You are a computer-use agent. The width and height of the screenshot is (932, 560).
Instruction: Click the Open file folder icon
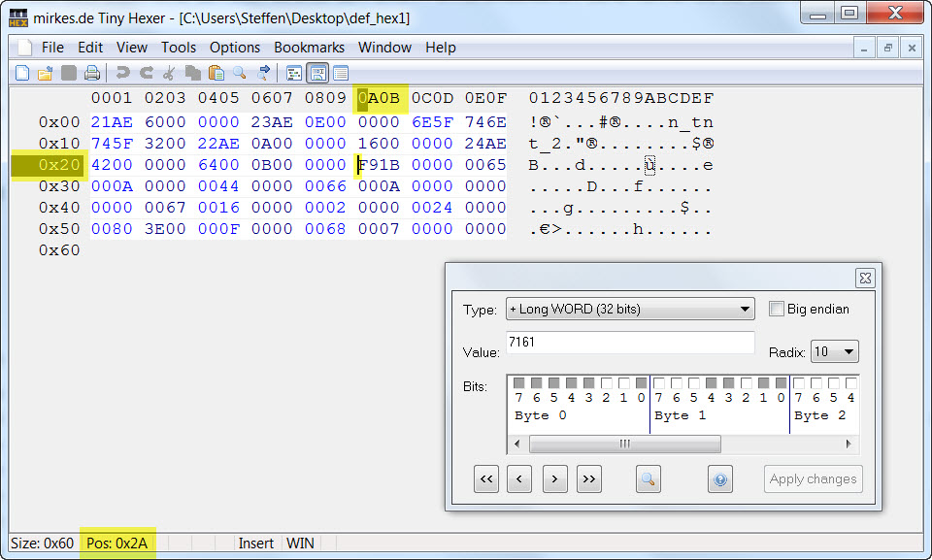point(45,73)
